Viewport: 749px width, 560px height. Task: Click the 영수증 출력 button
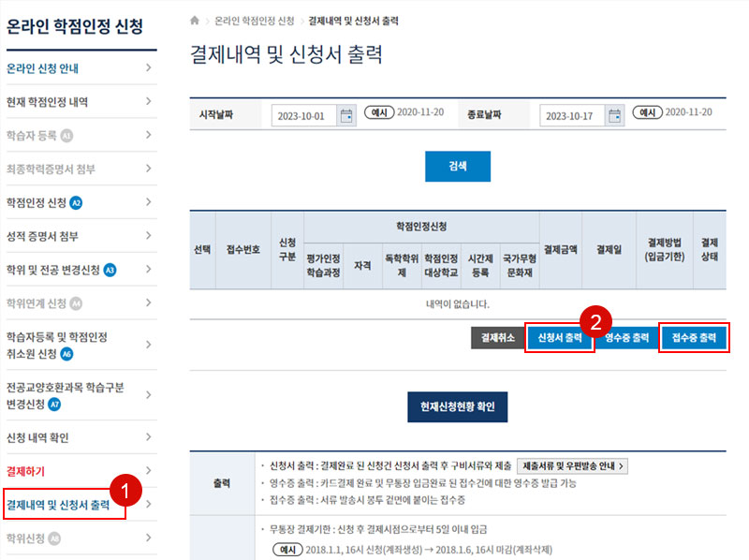tap(626, 338)
